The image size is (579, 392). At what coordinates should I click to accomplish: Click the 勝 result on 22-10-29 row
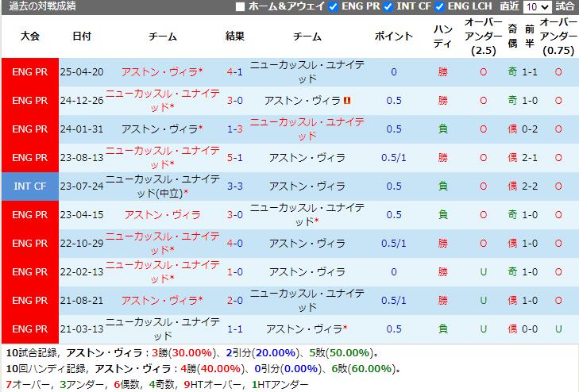(x=442, y=244)
